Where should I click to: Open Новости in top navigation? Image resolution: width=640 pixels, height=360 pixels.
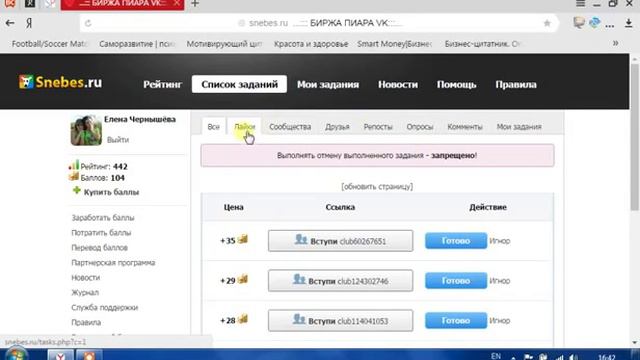tap(398, 84)
